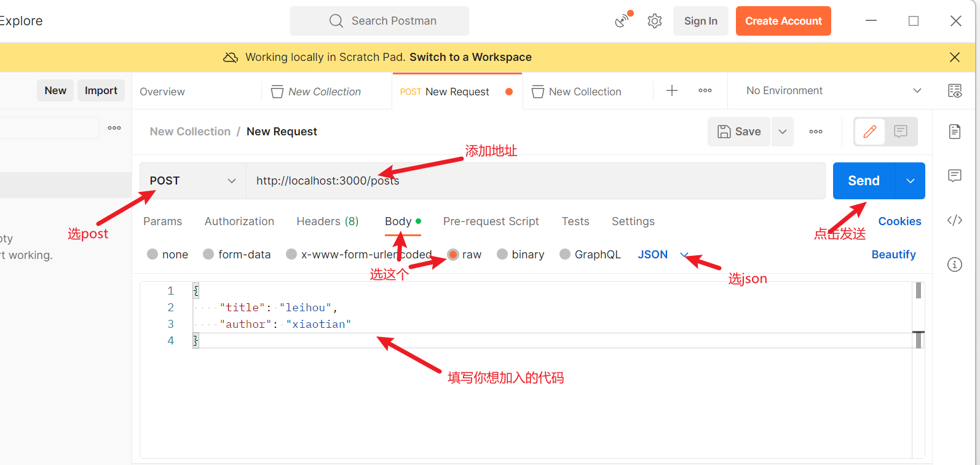Image resolution: width=980 pixels, height=465 pixels.
Task: Click the Import button
Action: point(101,90)
